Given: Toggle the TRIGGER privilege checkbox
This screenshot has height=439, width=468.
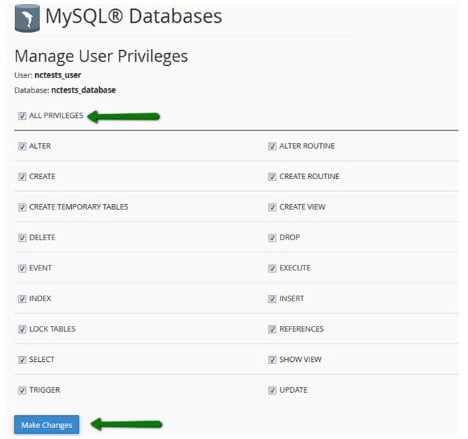Looking at the screenshot, I should (x=22, y=390).
